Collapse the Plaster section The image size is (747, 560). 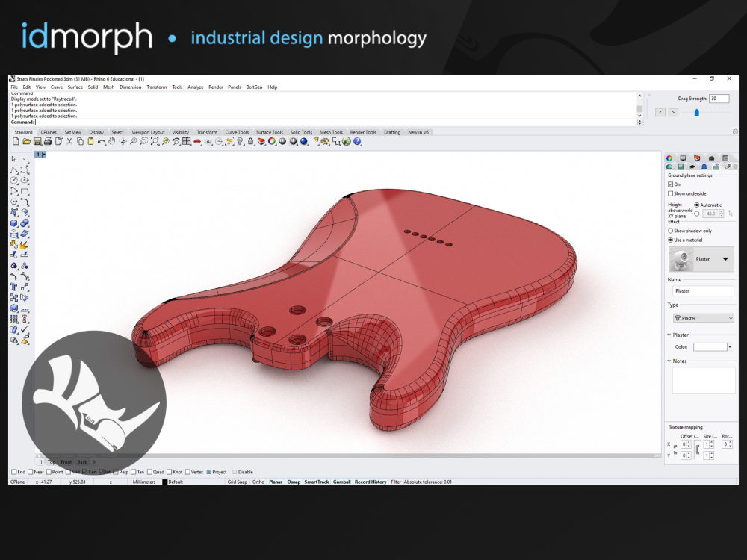(669, 335)
